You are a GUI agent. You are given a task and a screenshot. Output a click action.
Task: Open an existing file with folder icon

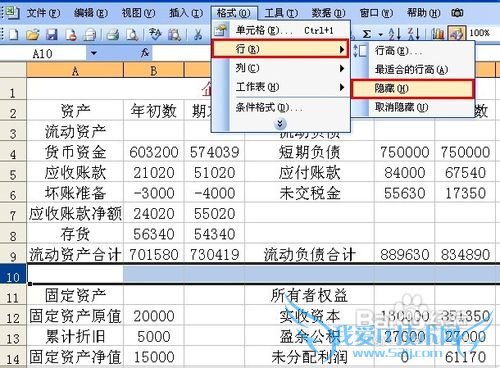coord(32,34)
